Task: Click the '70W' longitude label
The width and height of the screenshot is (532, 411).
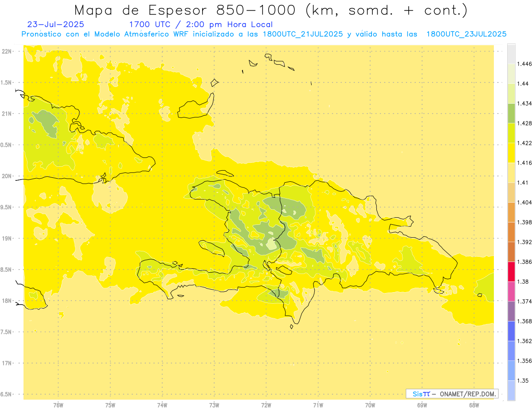Action: click(x=370, y=405)
